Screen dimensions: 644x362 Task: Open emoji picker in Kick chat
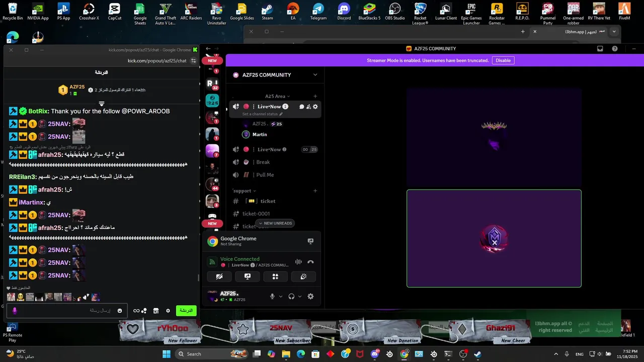(x=120, y=311)
